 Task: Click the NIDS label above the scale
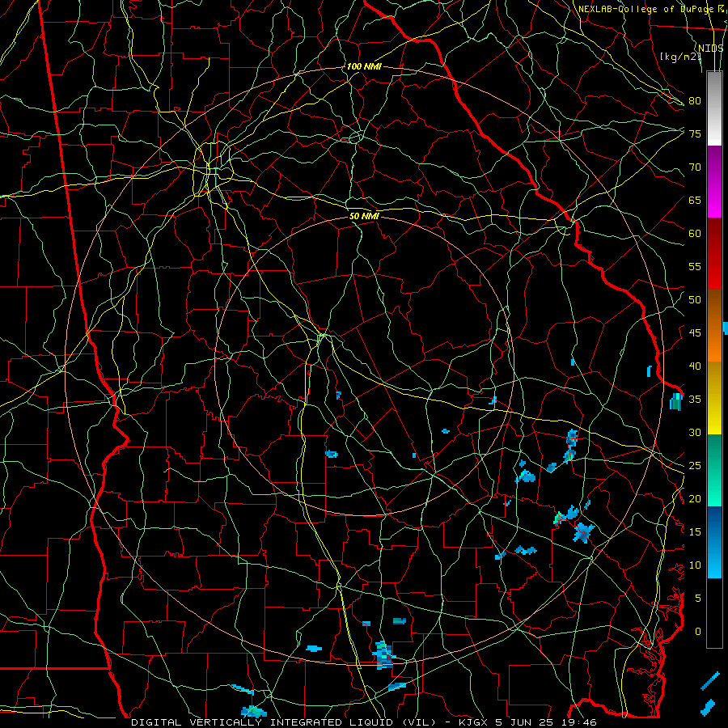[711, 48]
